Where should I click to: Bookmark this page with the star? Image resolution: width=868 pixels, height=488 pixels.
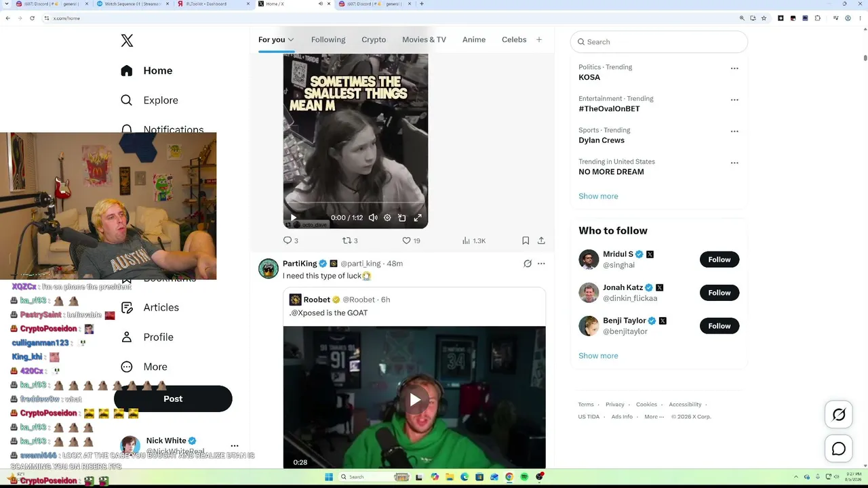(764, 18)
